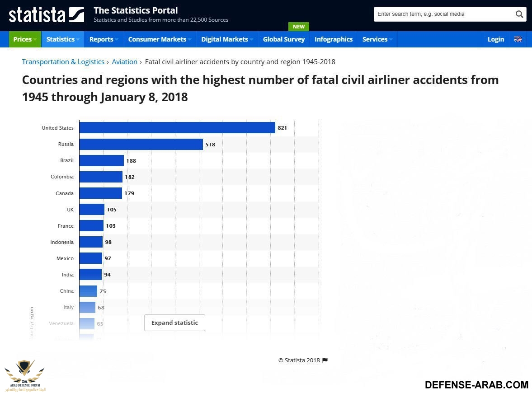Screen dimensions: 532x393
Task: Follow the Transportation & Logistics breadcrumb
Action: [63, 62]
